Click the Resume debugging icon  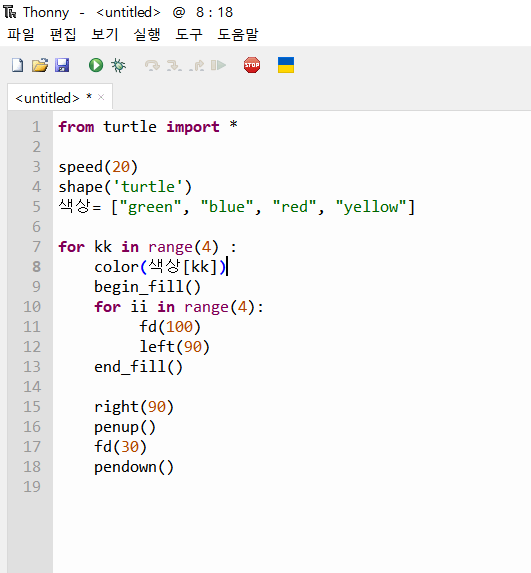pos(219,65)
